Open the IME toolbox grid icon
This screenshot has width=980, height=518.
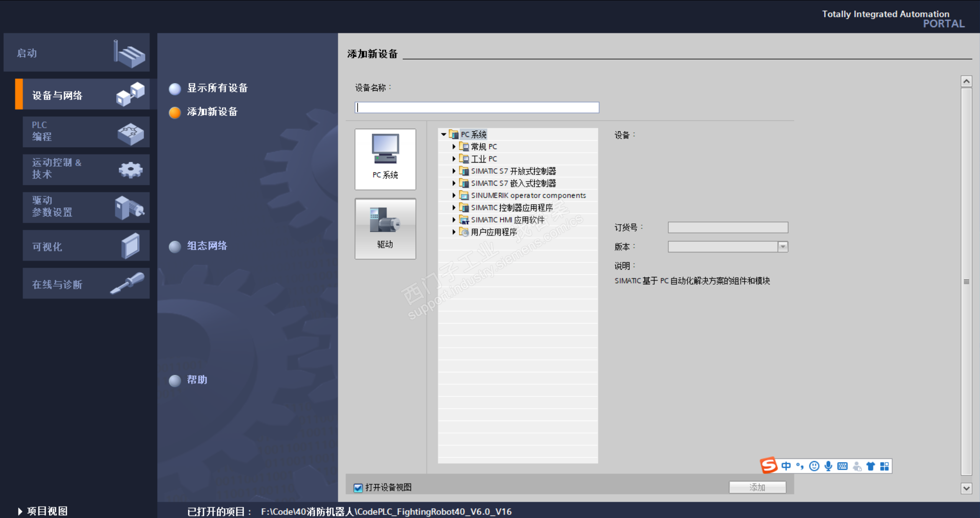[885, 466]
